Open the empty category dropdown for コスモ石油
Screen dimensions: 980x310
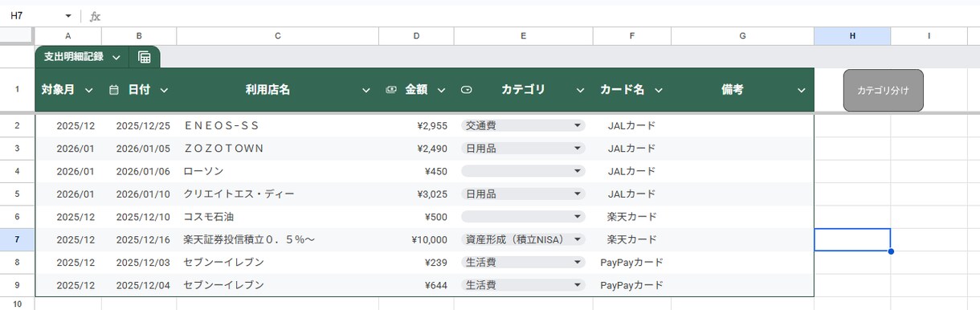coord(577,217)
